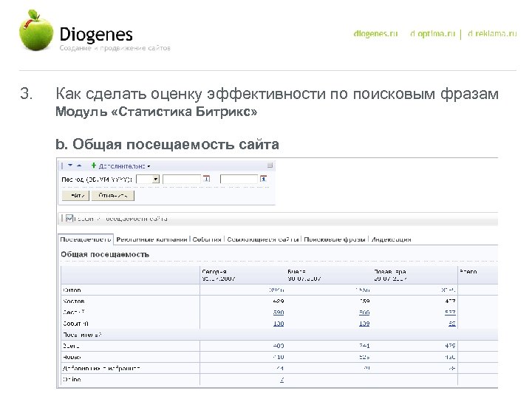This screenshot has width=532, height=399.
Task: Click the small down arrow in filter toolbar
Action: pyautogui.click(x=69, y=166)
